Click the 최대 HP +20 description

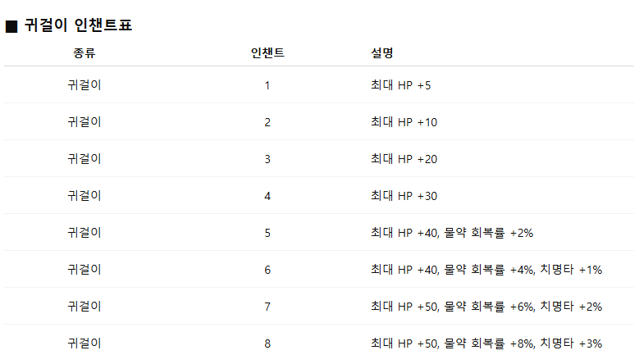coord(404,159)
